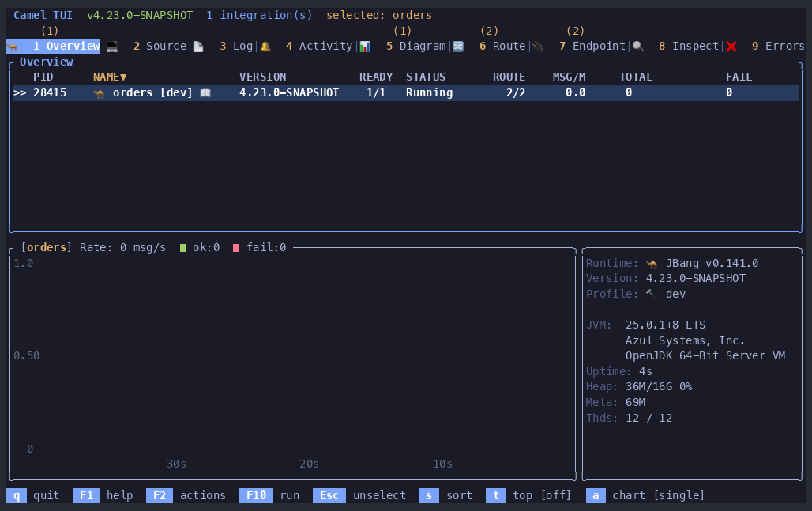Click the document icon before Log tab
The height and width of the screenshot is (511, 812).
(198, 47)
